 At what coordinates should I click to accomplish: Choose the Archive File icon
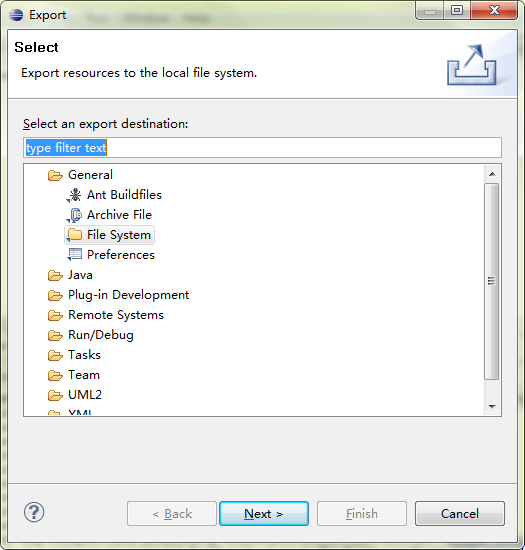pos(74,215)
